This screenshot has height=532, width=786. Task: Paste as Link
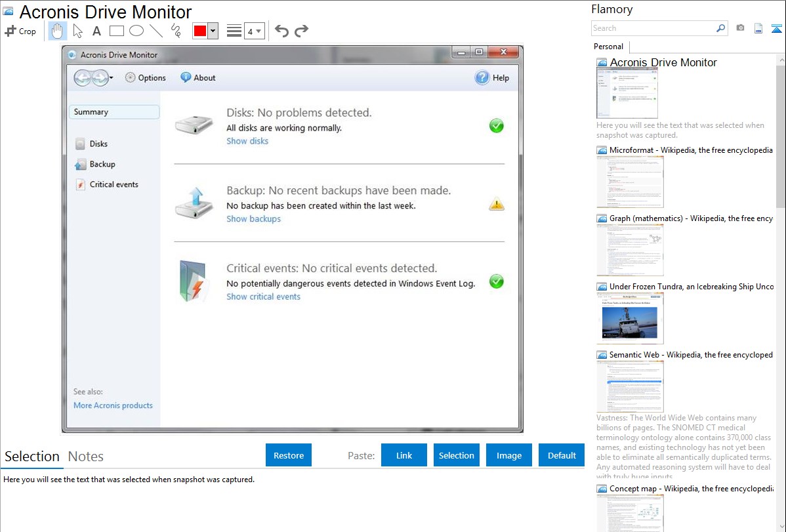coord(404,455)
